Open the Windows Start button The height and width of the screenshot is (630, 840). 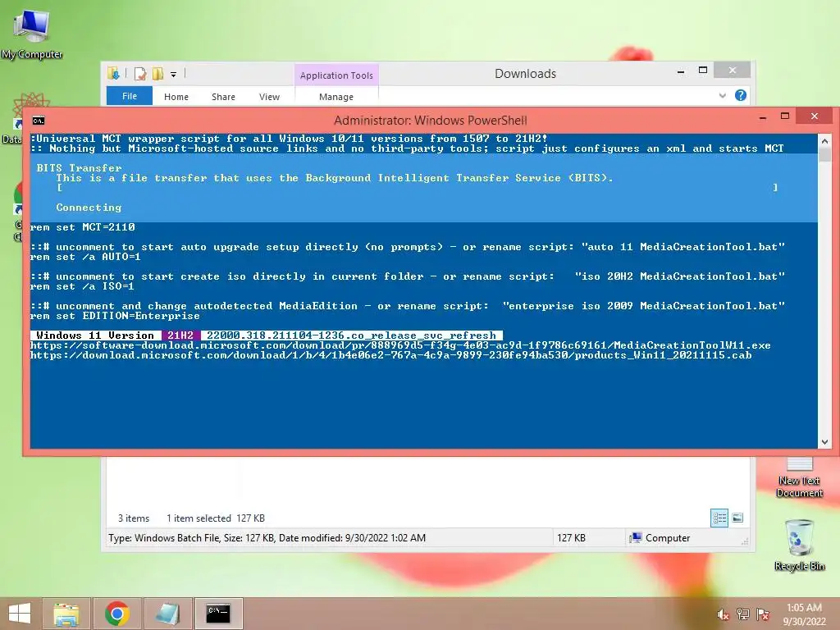[20, 614]
